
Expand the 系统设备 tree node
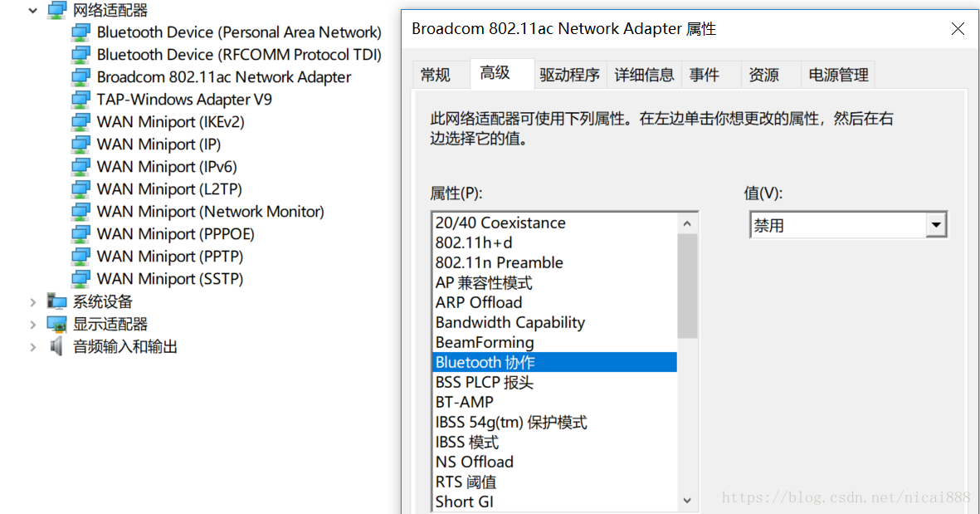pos(33,302)
